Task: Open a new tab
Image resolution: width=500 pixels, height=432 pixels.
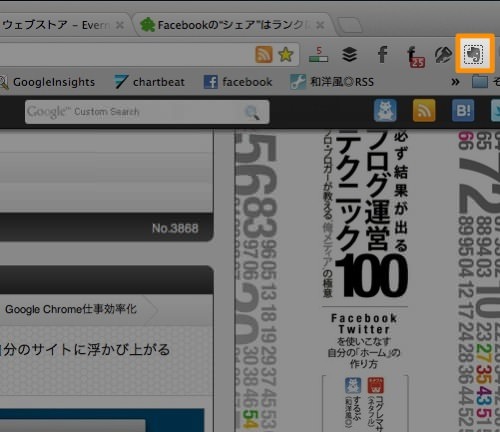Action: point(349,25)
